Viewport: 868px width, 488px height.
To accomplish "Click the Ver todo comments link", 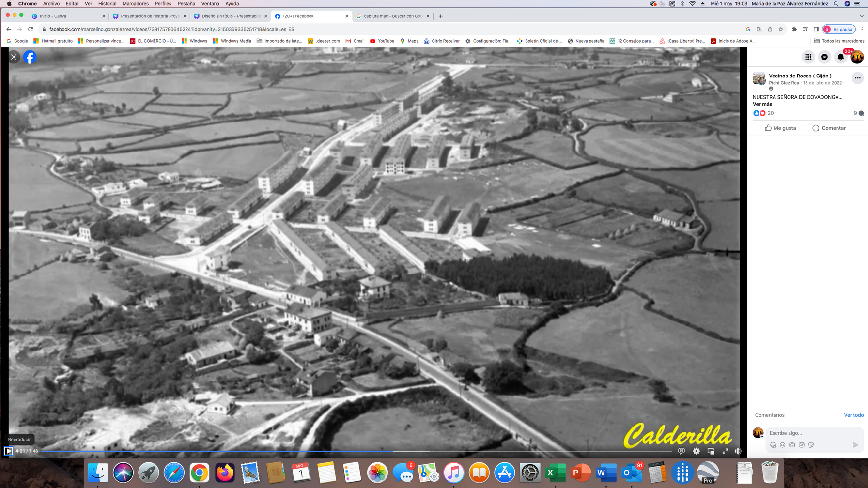I will click(x=853, y=415).
